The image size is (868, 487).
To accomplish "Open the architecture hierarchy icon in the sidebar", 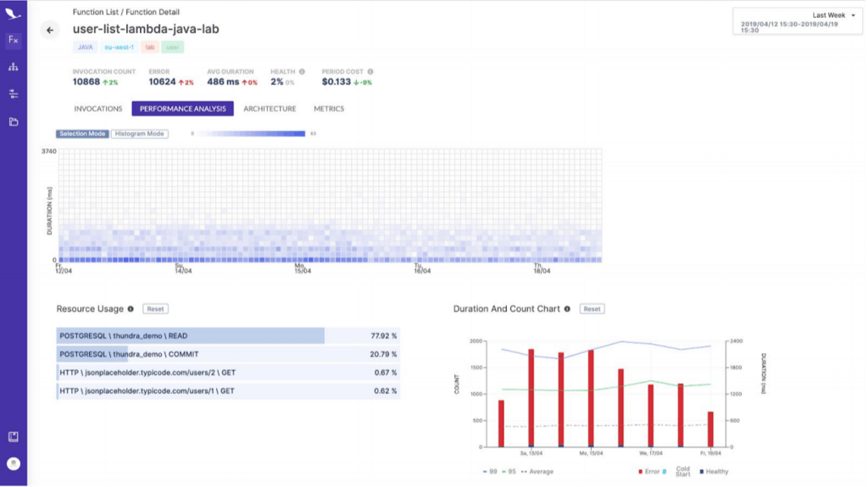I will [x=13, y=67].
